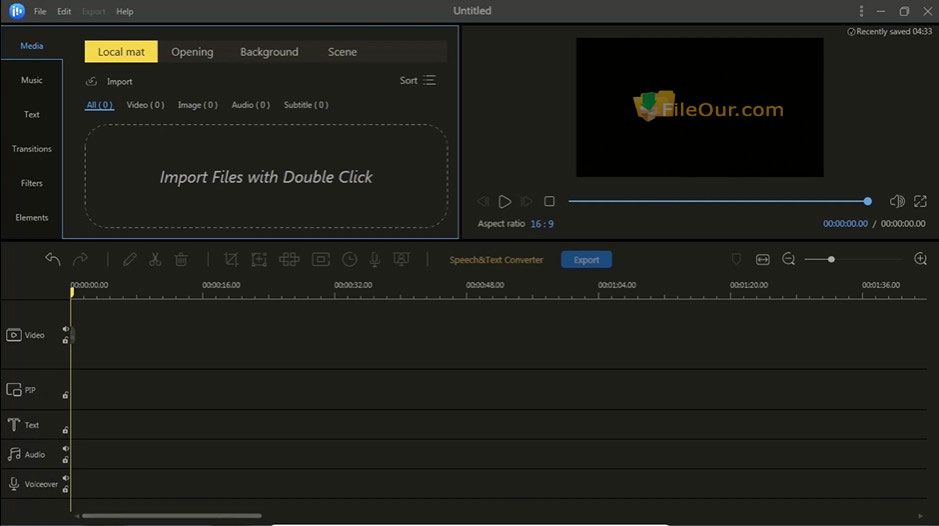
Task: Click the Import Files with Double Click area
Action: (x=266, y=176)
